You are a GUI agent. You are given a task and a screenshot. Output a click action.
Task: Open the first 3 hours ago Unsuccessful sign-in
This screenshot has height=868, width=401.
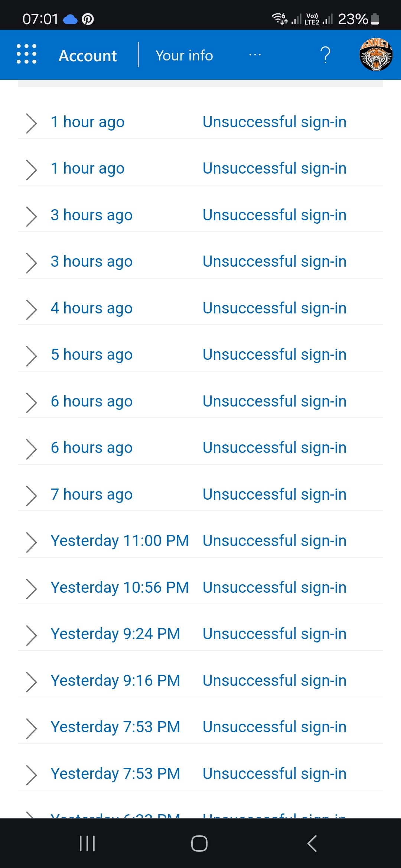tap(274, 215)
